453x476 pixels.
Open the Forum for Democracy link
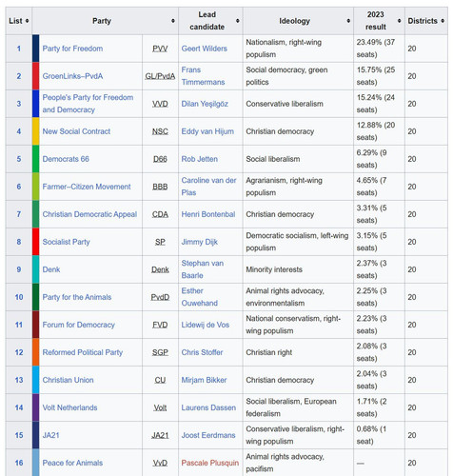click(x=79, y=325)
